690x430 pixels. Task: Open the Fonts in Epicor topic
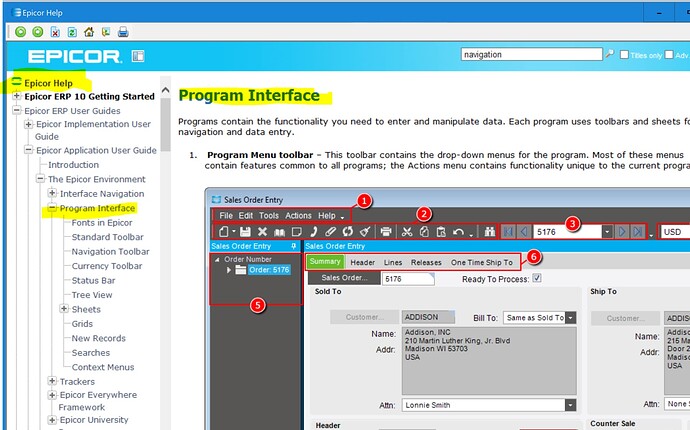click(102, 223)
